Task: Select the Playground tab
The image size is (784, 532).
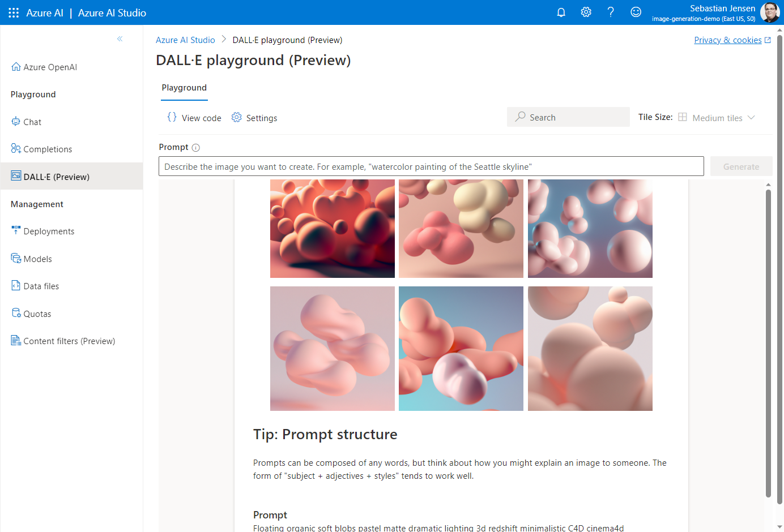Action: pos(184,88)
